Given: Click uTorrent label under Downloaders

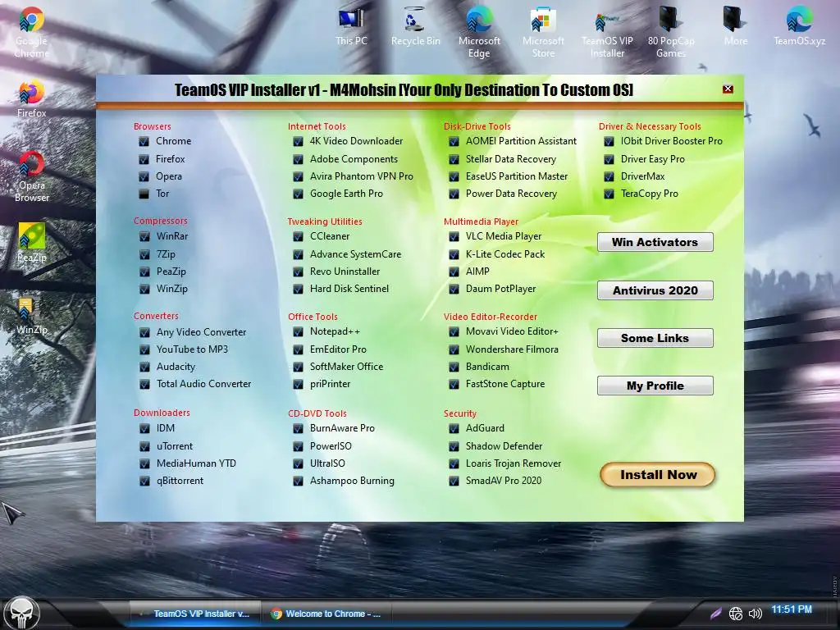Looking at the screenshot, I should coord(174,446).
